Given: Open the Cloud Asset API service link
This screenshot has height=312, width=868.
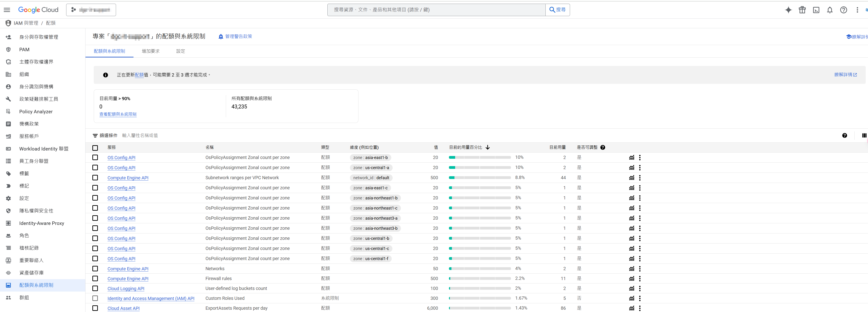Looking at the screenshot, I should tap(123, 308).
